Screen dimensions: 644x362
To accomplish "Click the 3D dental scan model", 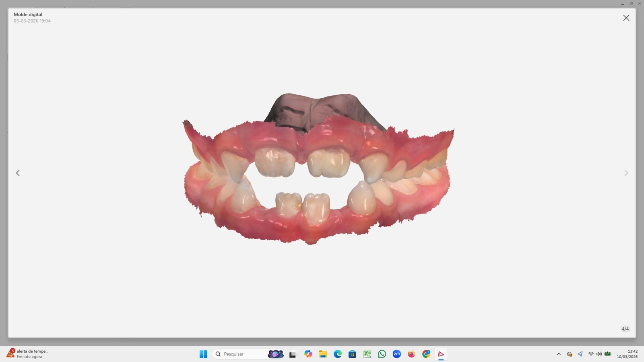I will [x=318, y=169].
